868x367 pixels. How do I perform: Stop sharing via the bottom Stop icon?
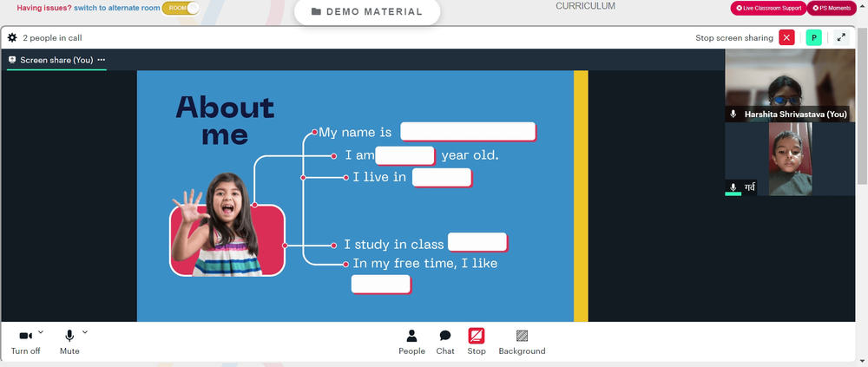tap(476, 342)
